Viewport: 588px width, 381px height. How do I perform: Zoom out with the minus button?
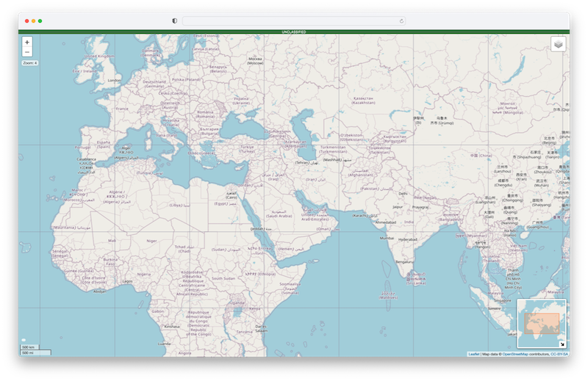coord(27,52)
